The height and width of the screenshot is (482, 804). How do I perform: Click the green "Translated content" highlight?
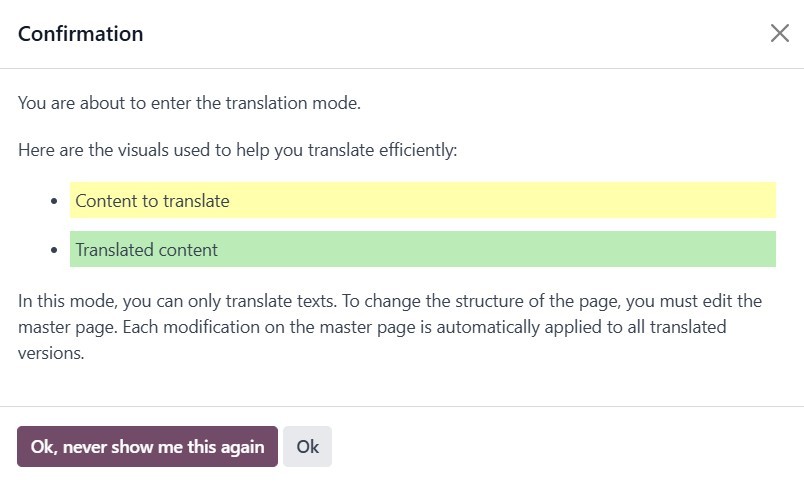click(422, 250)
